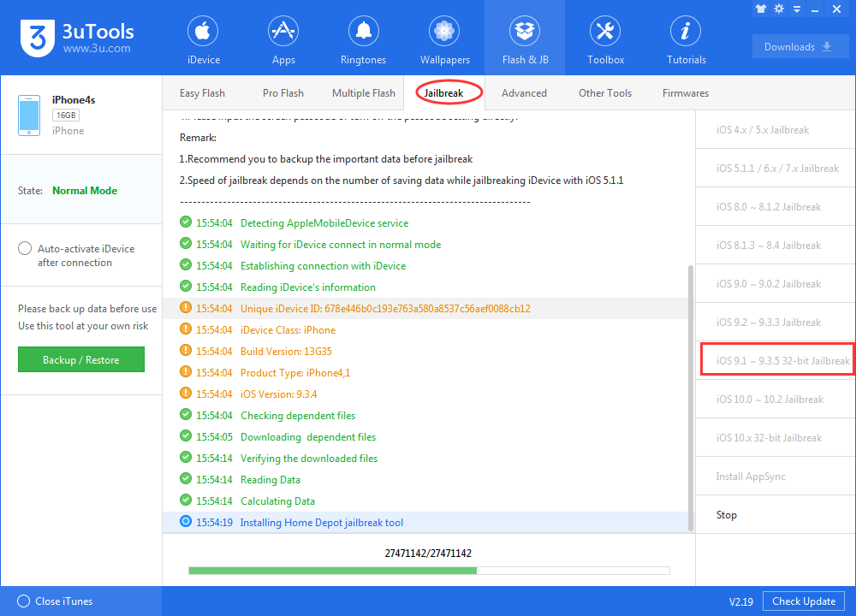Screen dimensions: 856x616
Task: Open the Firmwares tab
Action: (x=685, y=93)
